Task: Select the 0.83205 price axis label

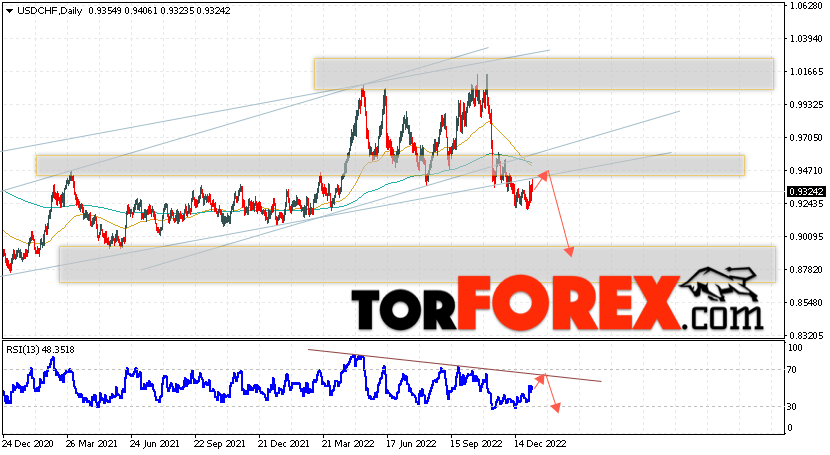Action: 806,335
